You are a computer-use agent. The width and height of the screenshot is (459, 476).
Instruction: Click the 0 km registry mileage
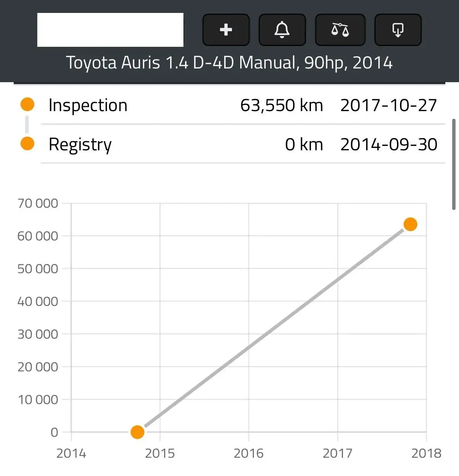[304, 145]
